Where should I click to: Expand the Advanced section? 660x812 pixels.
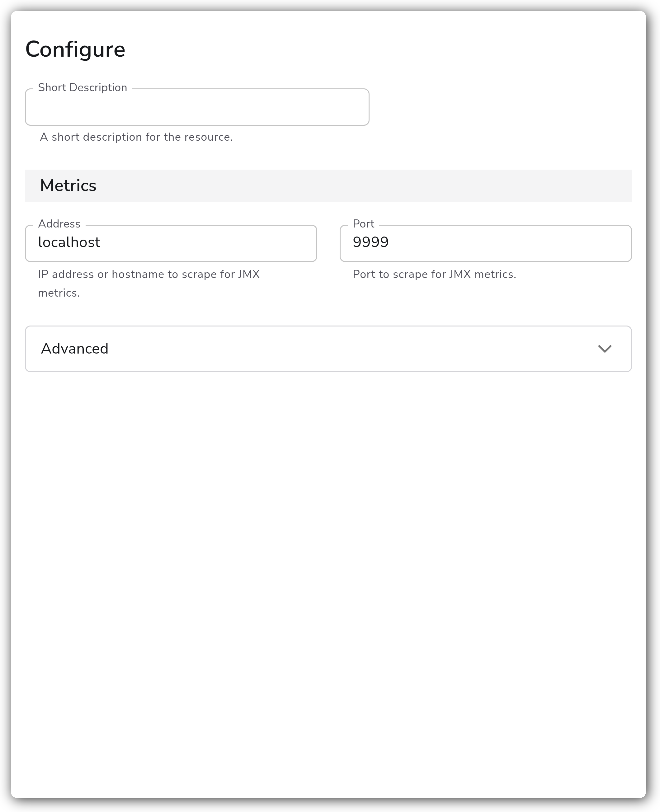pyautogui.click(x=328, y=349)
